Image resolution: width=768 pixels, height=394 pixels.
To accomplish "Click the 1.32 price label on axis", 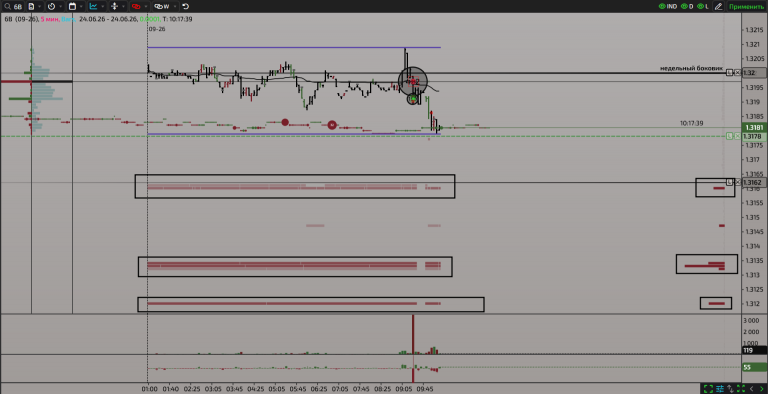I will coord(755,73).
